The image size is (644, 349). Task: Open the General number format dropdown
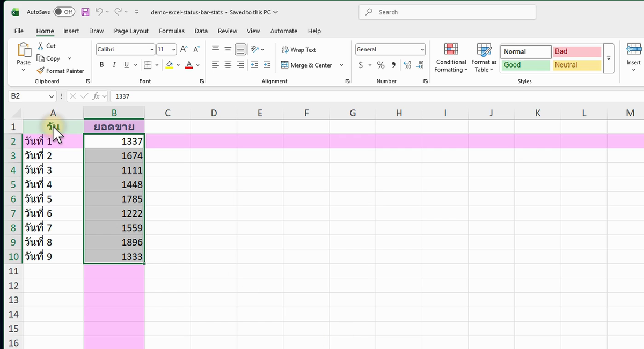[x=422, y=49]
